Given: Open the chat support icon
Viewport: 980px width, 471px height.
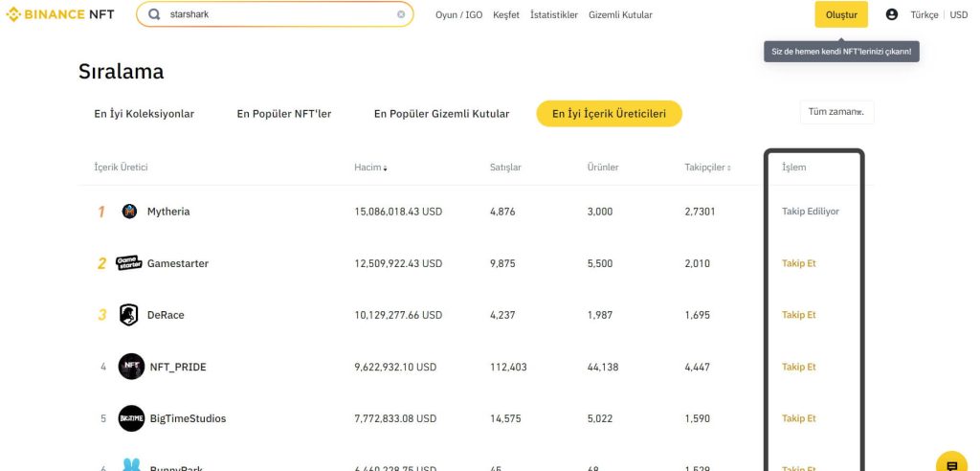Looking at the screenshot, I should (x=952, y=465).
